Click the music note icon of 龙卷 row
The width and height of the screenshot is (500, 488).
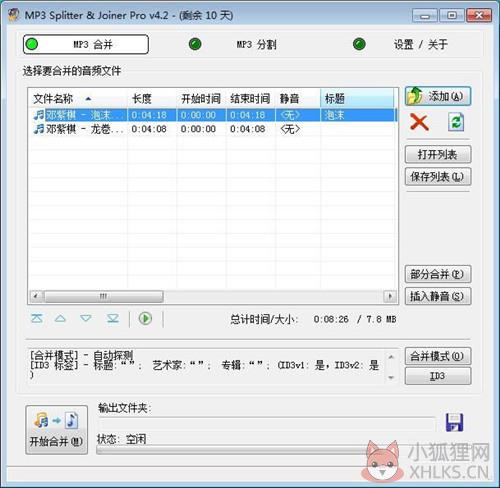pos(39,129)
